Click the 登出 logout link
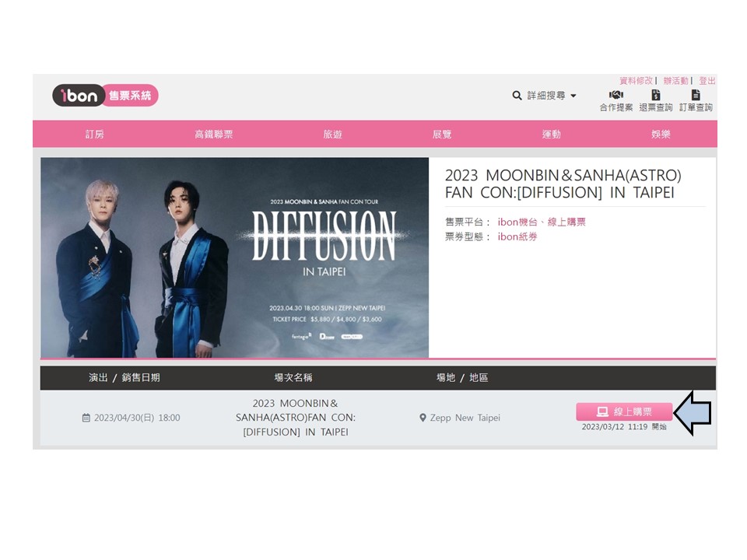 click(707, 80)
